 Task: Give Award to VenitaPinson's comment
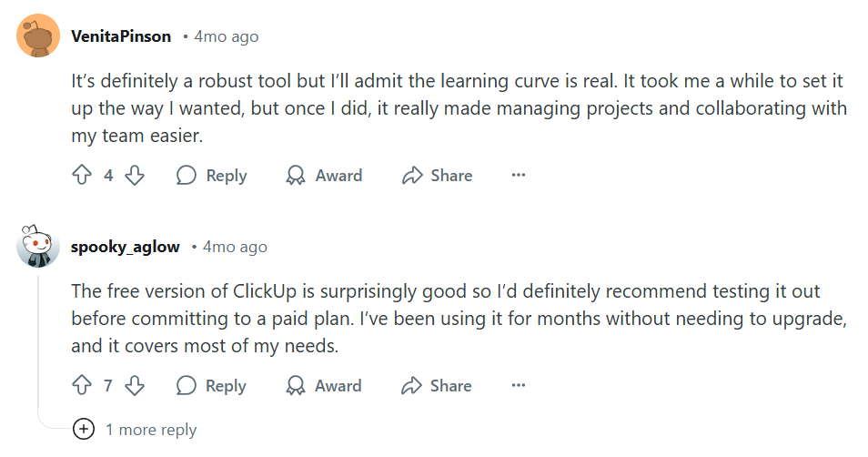click(x=324, y=176)
